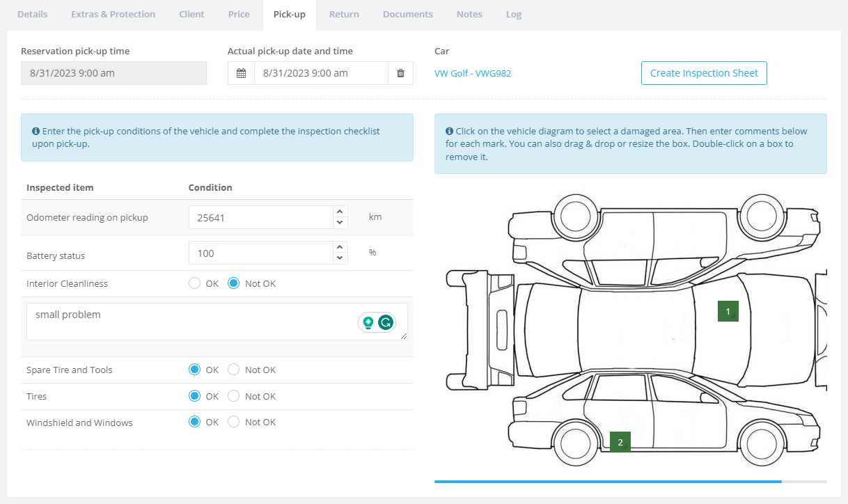The image size is (848, 504).
Task: Click into the Odometer reading input field
Action: [x=261, y=217]
